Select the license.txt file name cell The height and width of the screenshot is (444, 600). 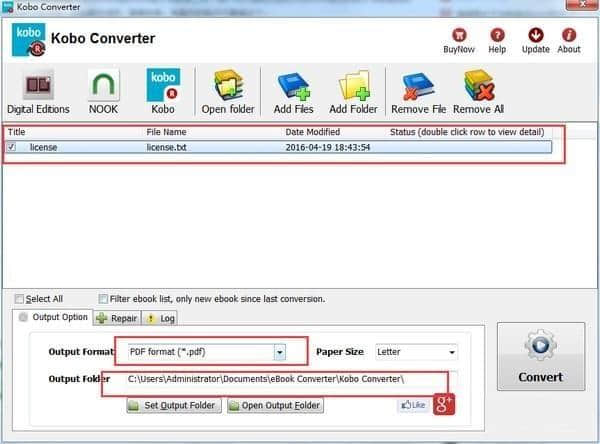166,147
